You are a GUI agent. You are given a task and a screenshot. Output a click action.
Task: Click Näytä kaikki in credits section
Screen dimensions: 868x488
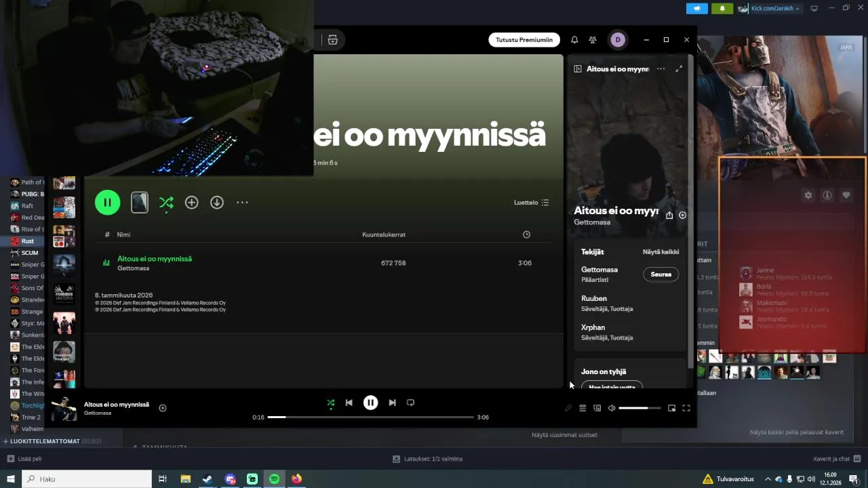660,252
